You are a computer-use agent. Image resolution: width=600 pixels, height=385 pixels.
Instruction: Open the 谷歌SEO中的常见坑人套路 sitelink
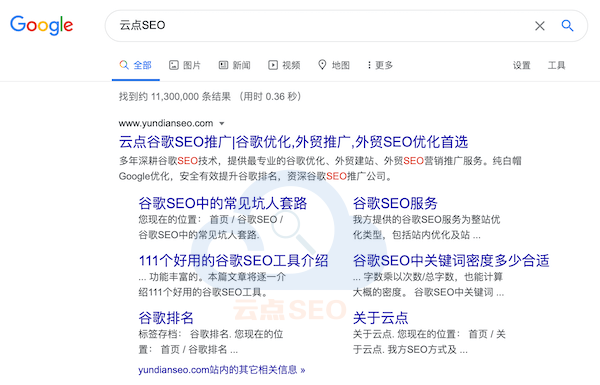(x=223, y=203)
